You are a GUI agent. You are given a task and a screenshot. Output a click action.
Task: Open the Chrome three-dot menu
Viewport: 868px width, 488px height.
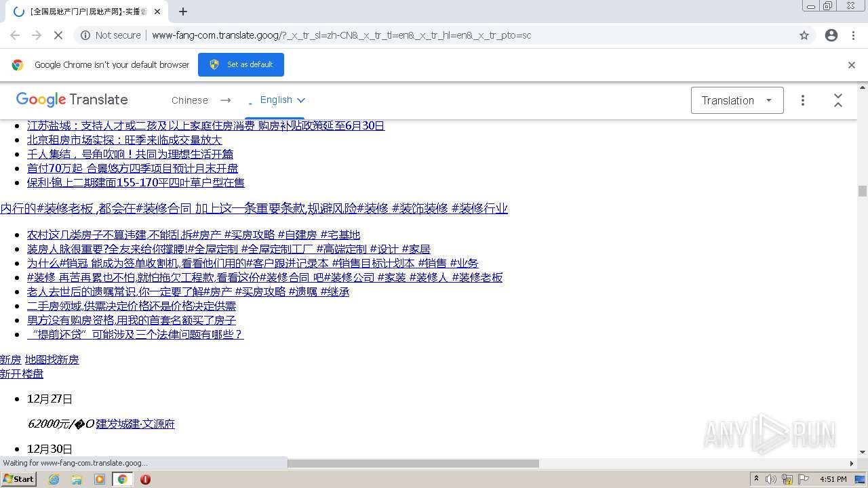pyautogui.click(x=853, y=35)
